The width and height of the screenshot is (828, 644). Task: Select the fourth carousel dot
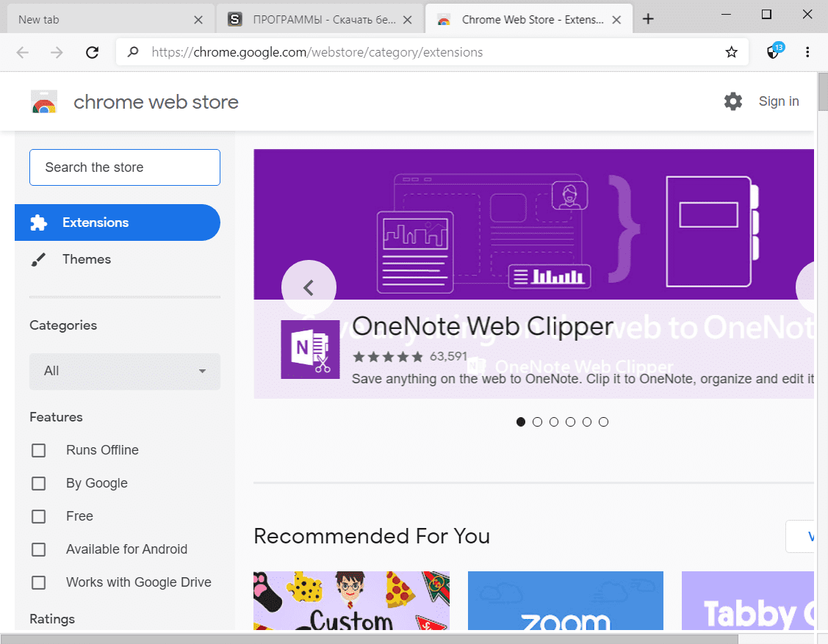tap(570, 422)
